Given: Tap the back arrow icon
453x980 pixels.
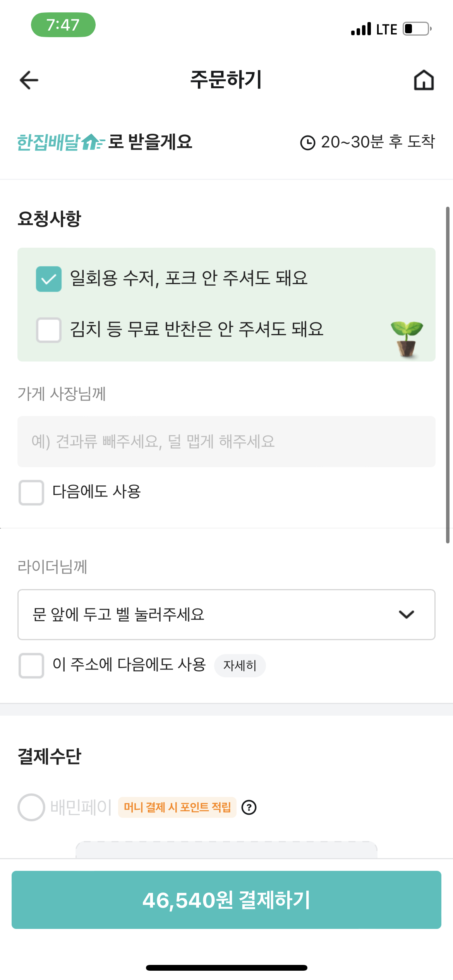Looking at the screenshot, I should 29,80.
